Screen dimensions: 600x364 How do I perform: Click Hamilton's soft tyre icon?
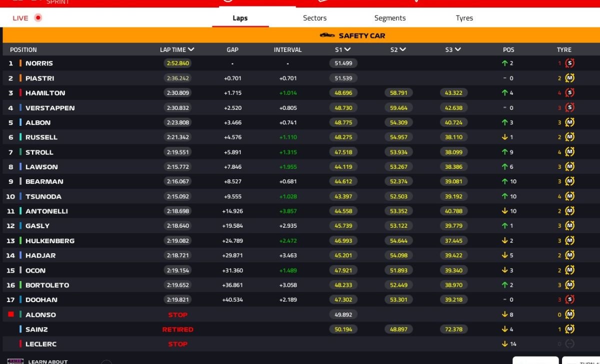(569, 93)
